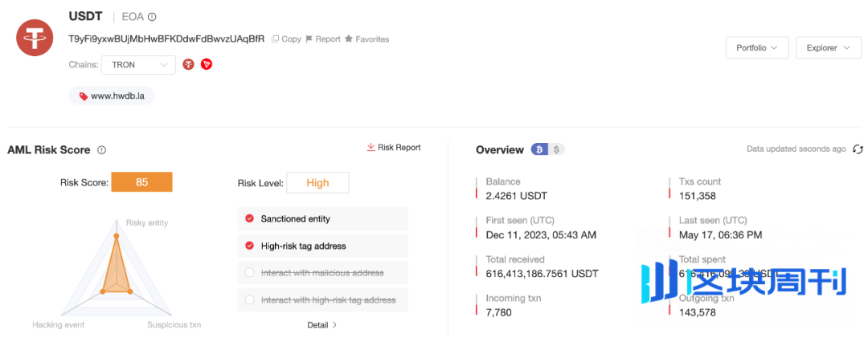Viewport: 868px width, 338px height.
Task: Click the Tether USDT logo icon
Action: (x=35, y=37)
